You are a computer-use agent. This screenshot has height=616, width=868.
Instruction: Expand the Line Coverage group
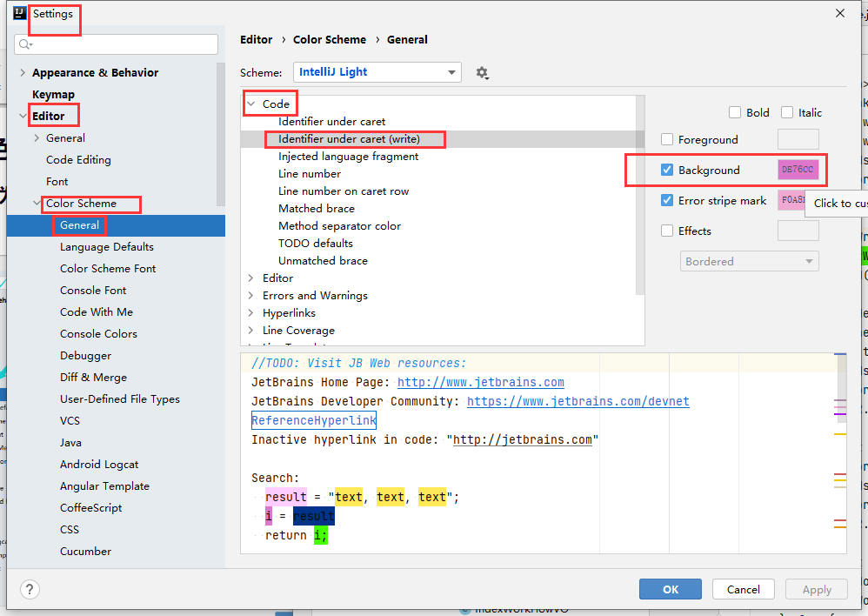tap(250, 330)
